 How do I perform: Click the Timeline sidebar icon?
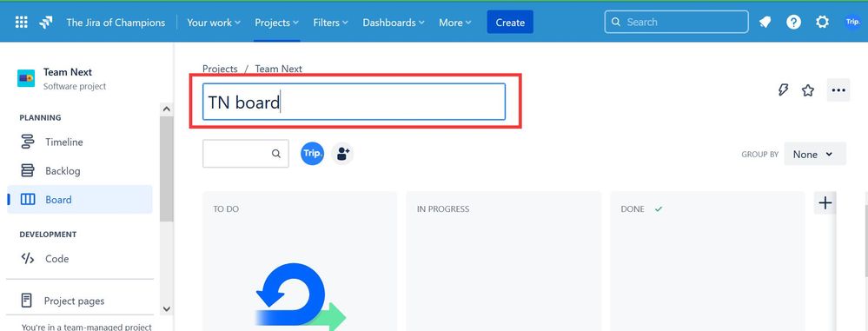27,142
